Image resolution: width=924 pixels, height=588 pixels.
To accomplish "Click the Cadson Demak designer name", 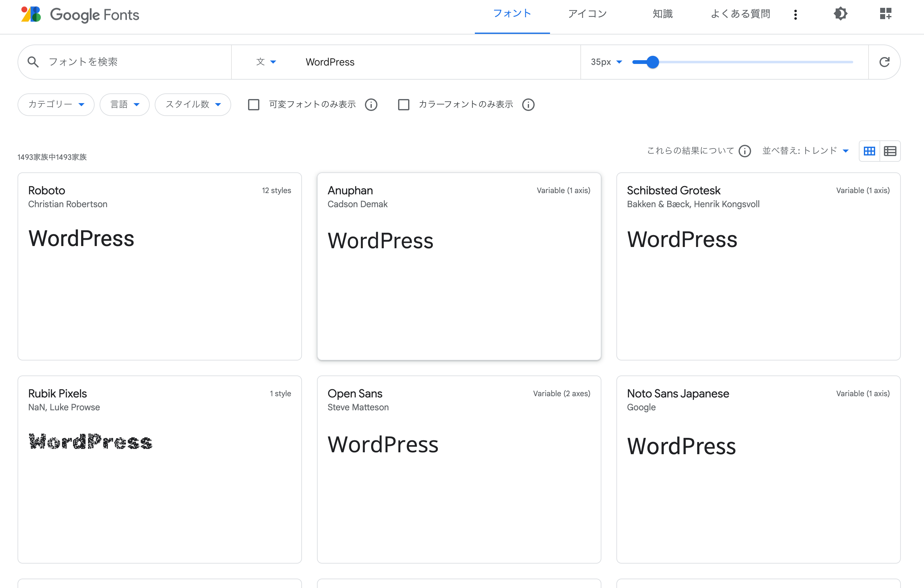I will (357, 204).
